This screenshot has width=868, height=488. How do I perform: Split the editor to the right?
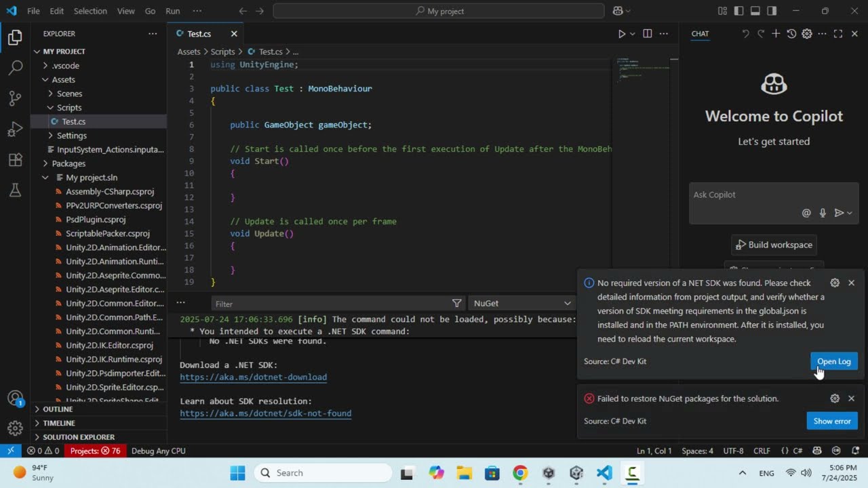(x=647, y=34)
